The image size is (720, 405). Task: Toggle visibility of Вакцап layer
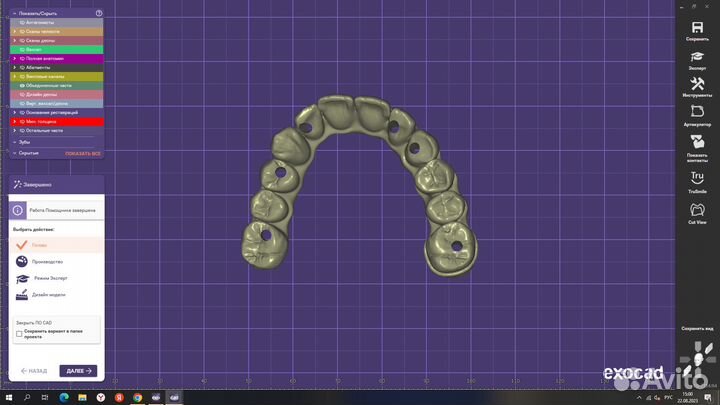tap(23, 49)
